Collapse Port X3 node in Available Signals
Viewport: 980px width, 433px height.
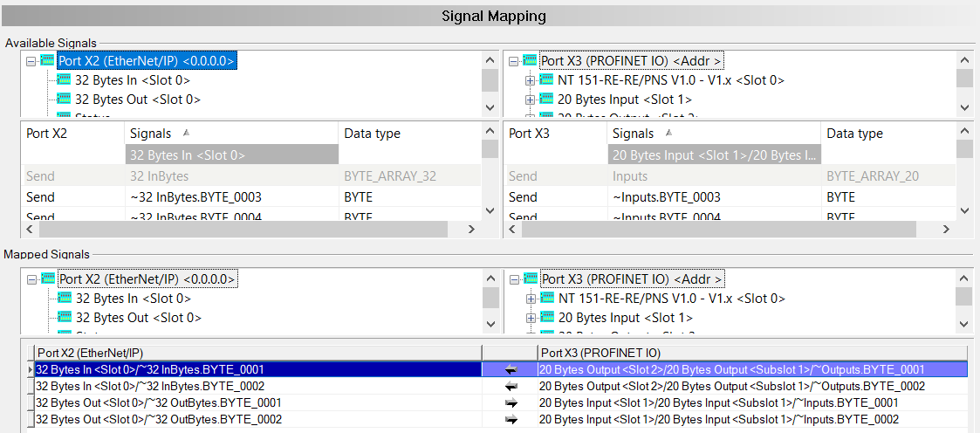[x=512, y=61]
